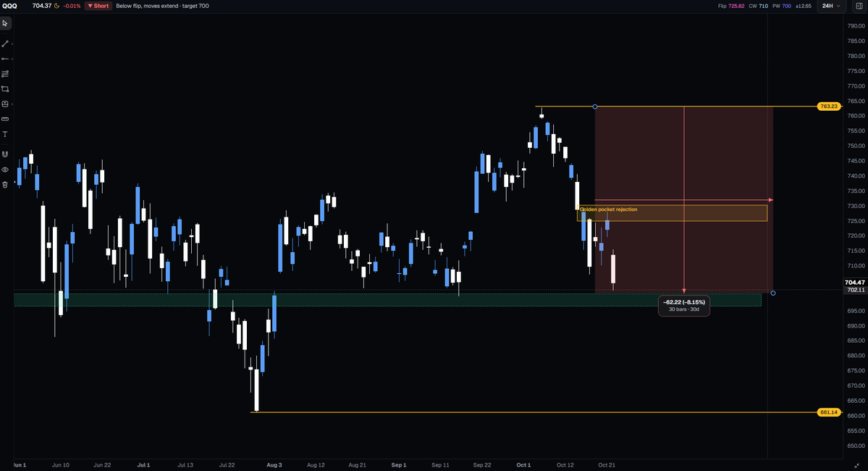This screenshot has height=471, width=868.
Task: Click the Jul 1 date axis label
Action: (x=143, y=465)
